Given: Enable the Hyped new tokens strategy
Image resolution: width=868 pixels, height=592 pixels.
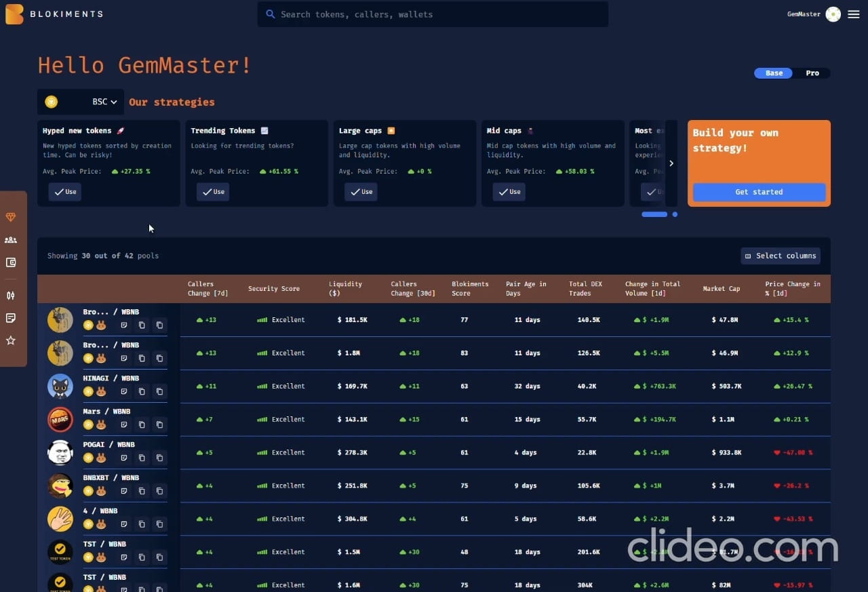Looking at the screenshot, I should click(x=64, y=192).
